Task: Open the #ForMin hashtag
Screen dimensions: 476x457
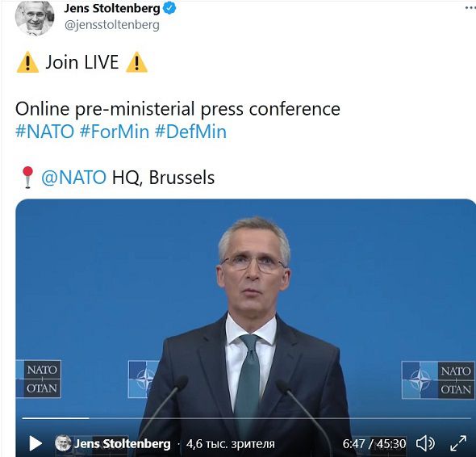Action: tap(115, 132)
